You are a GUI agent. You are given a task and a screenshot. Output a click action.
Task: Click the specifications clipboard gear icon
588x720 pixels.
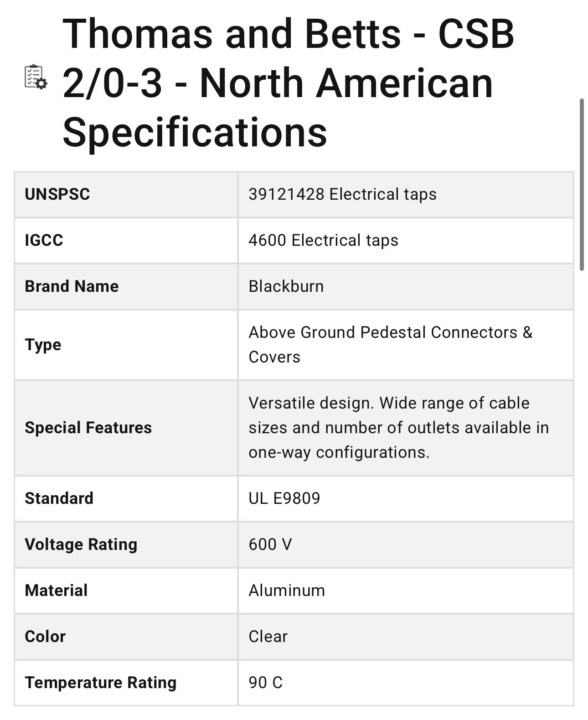point(36,77)
